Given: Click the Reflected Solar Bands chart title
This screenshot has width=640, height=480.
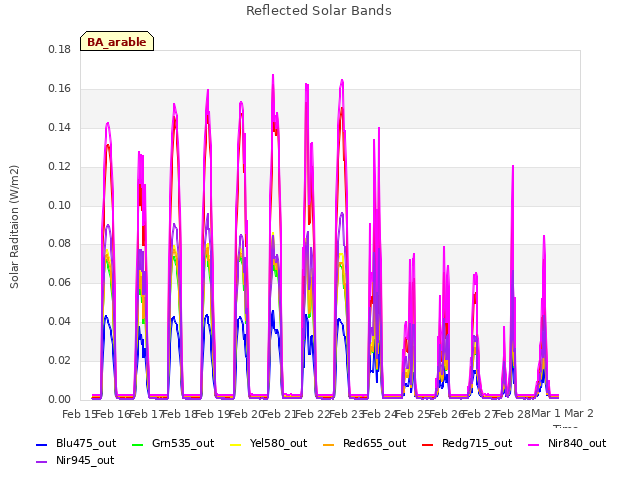Looking at the screenshot, I should coord(318,11).
